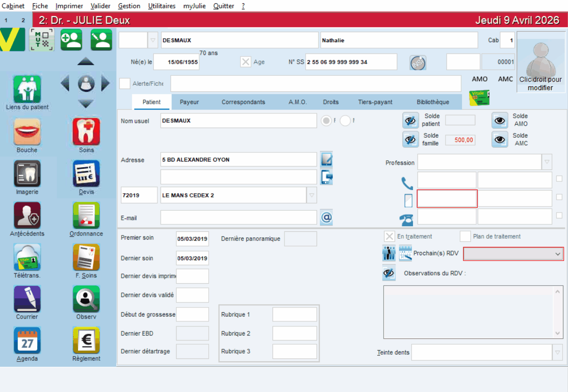This screenshot has height=392, width=568.
Task: Click the email @ icon button
Action: [x=326, y=217]
